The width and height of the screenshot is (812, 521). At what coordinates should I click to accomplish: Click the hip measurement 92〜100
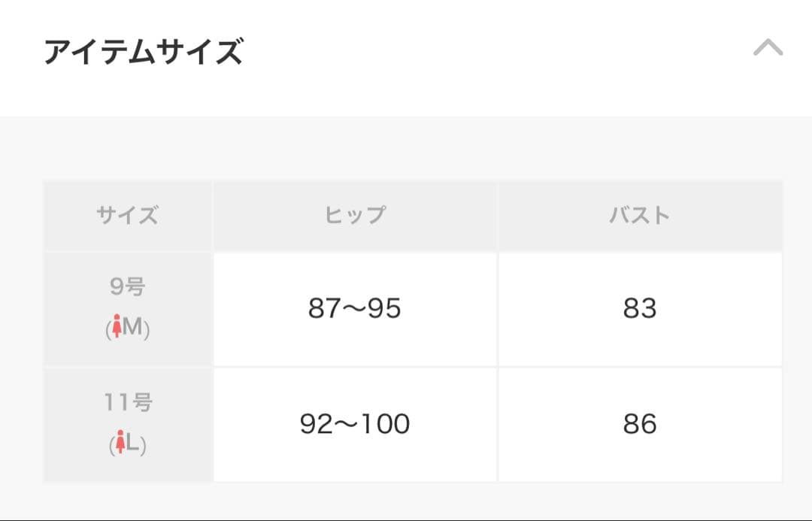click(x=353, y=425)
